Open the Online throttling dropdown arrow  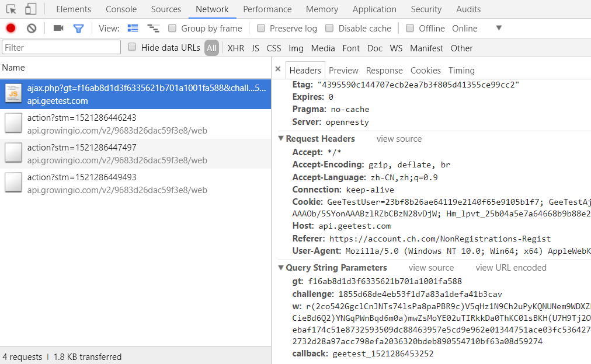click(x=499, y=28)
